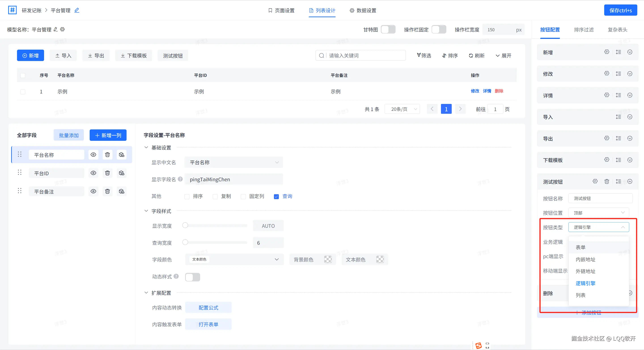644x350 pixels.
Task: Click the cube settings icon for 平台名称 field
Action: click(x=121, y=155)
